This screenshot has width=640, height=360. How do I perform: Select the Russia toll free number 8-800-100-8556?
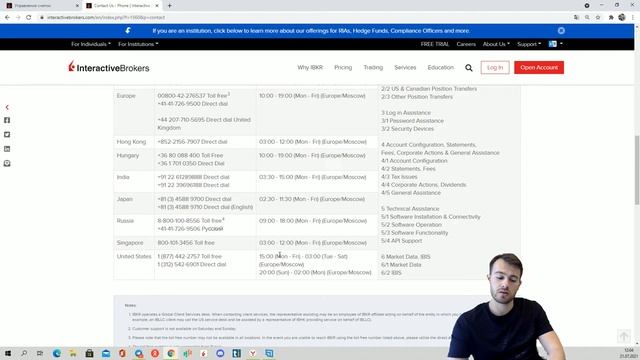pyautogui.click(x=191, y=221)
